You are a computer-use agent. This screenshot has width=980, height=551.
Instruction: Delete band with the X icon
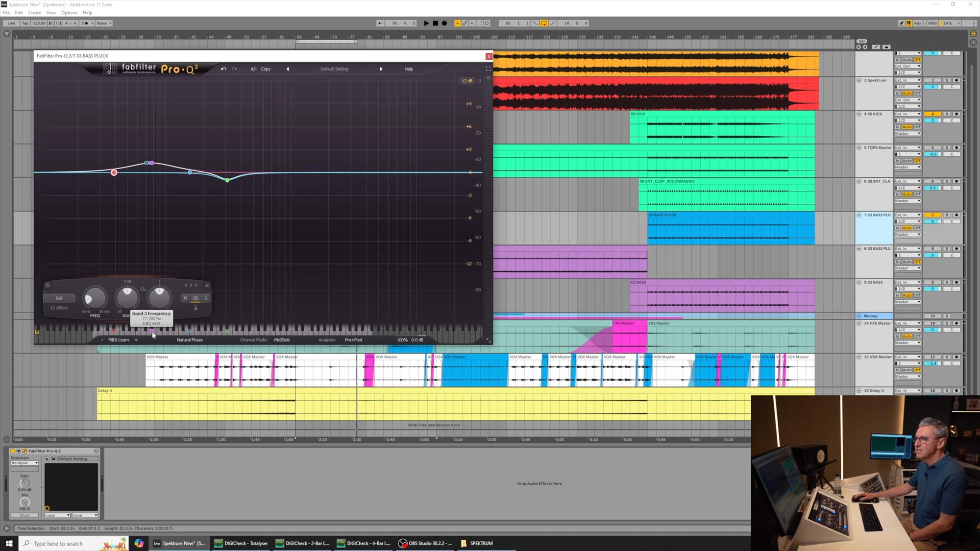pos(207,285)
